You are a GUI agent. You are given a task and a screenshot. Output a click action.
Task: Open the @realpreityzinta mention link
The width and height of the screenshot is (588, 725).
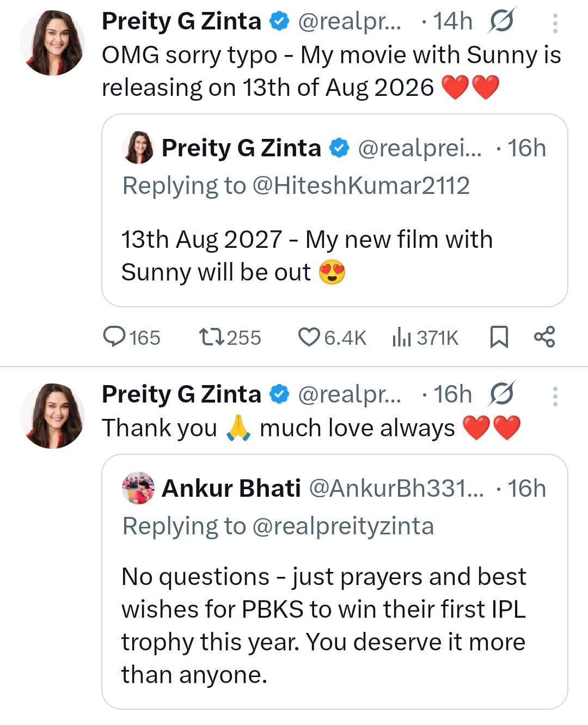pyautogui.click(x=343, y=526)
